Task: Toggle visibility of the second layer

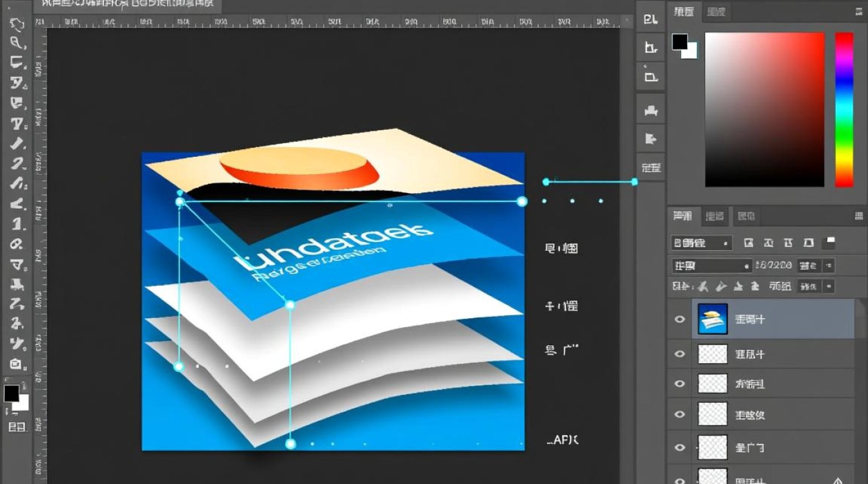Action: [x=679, y=354]
